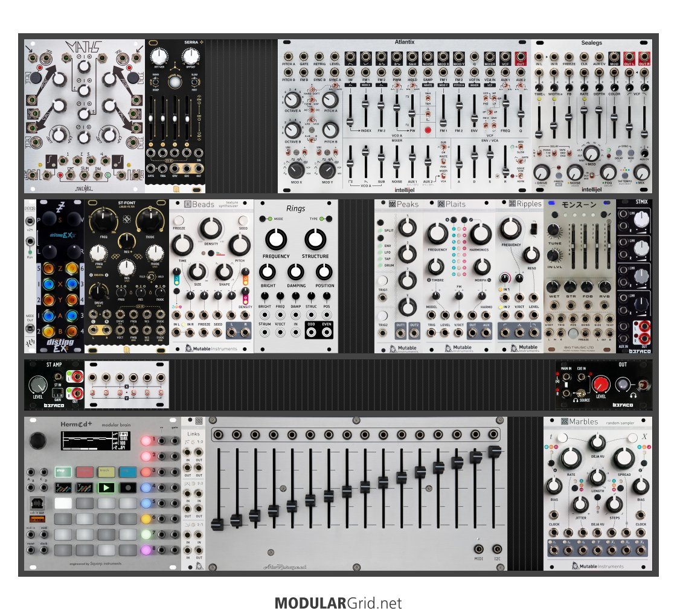The height and width of the screenshot is (616, 677).
Task: Toggle the Monsoon FREEZE button
Action: click(573, 333)
